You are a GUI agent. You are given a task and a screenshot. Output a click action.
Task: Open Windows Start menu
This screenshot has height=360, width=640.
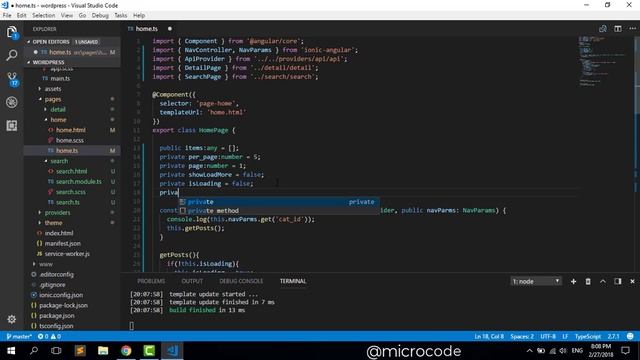coord(11,351)
